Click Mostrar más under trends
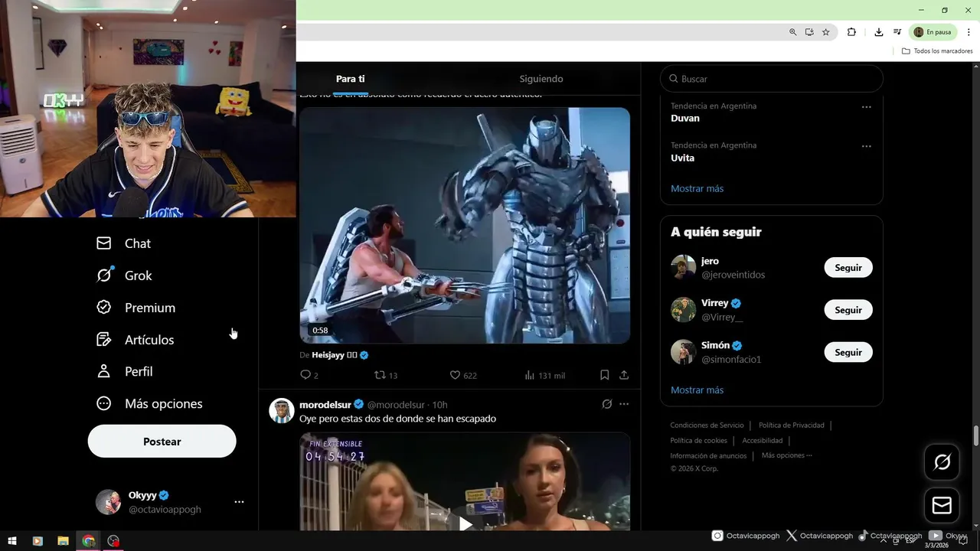980x551 pixels. pos(697,188)
